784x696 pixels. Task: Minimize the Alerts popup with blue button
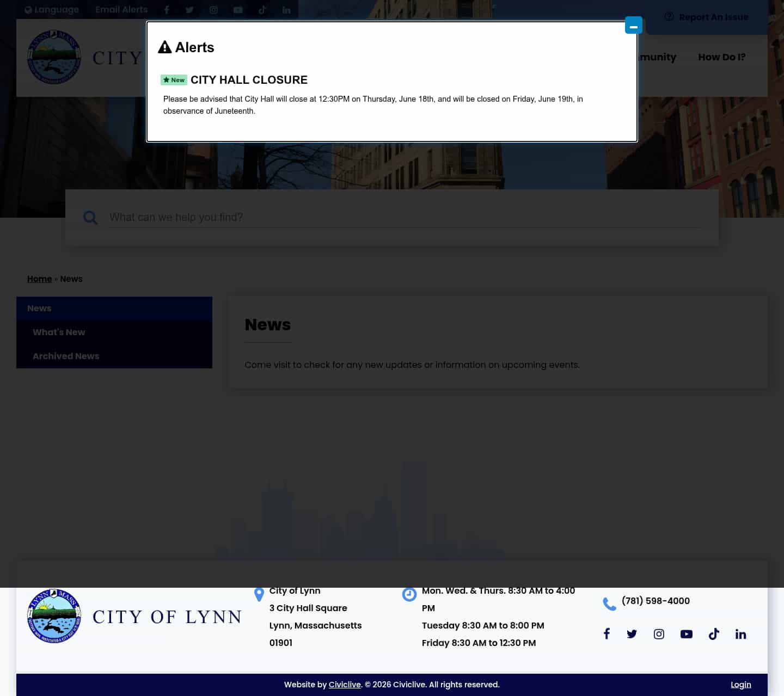click(634, 25)
